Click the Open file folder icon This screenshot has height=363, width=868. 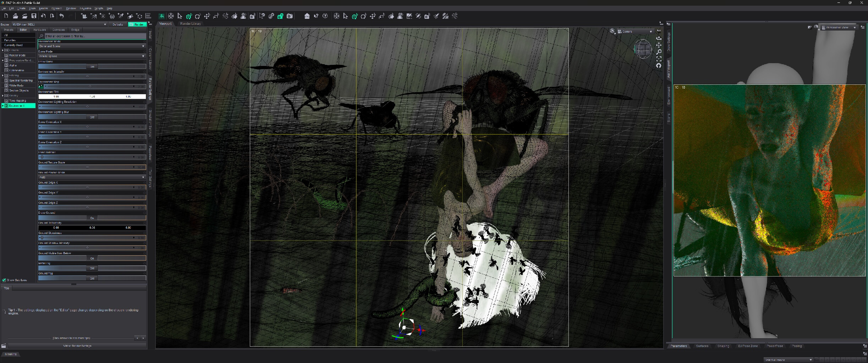pyautogui.click(x=15, y=16)
